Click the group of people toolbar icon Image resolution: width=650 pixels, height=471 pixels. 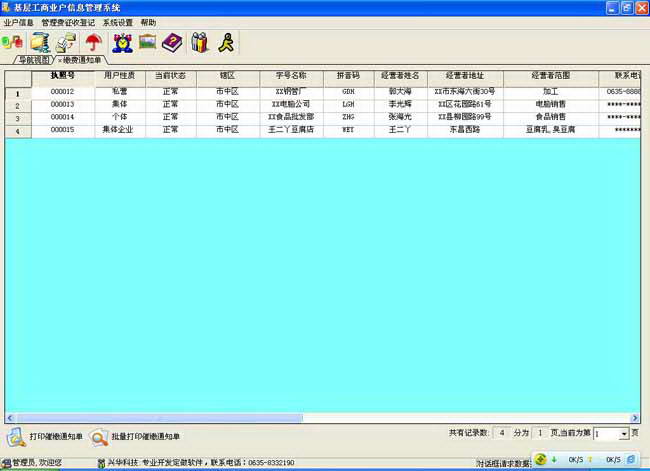pos(200,43)
